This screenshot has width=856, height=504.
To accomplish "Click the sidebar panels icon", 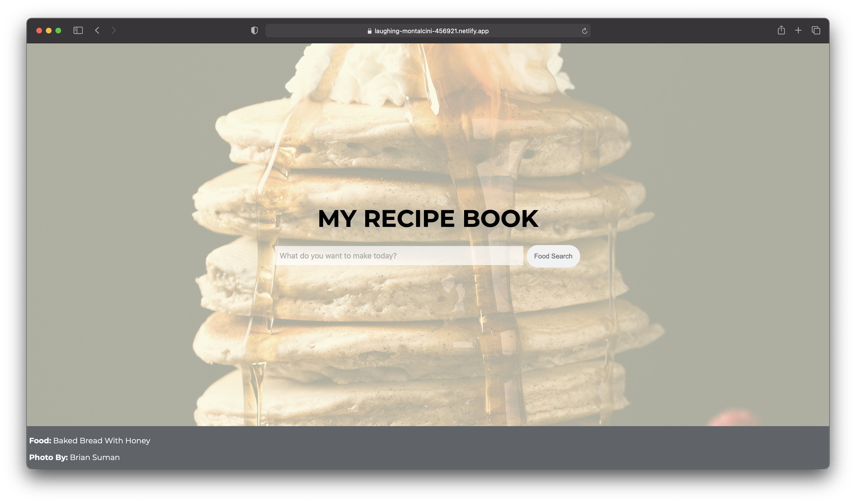I will [x=78, y=30].
